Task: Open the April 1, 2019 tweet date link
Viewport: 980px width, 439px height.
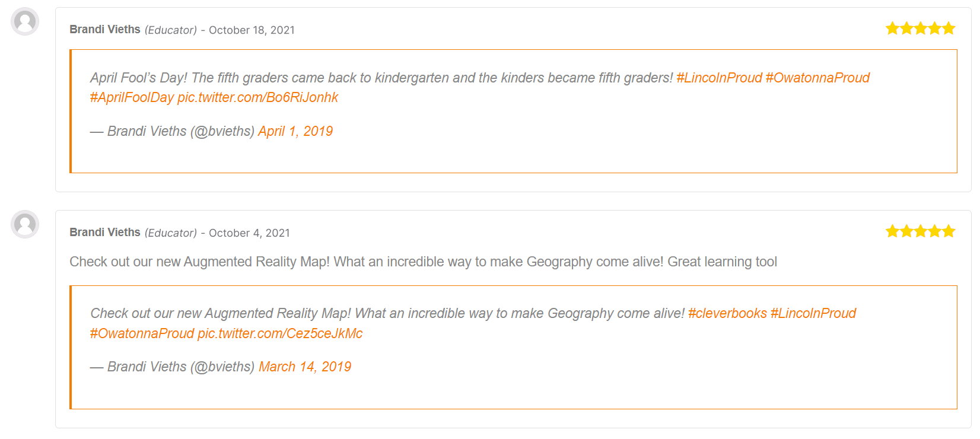Action: click(x=295, y=131)
